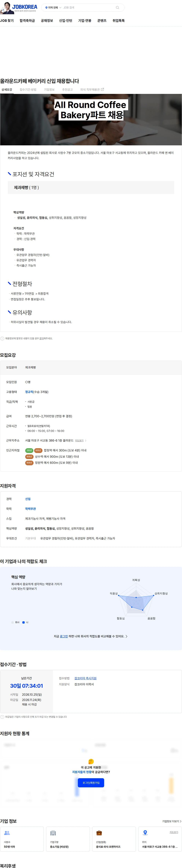Image resolution: width=182 pixels, height=868 pixels.
Task: Click the 기업구분 building icon
Action: point(53,833)
